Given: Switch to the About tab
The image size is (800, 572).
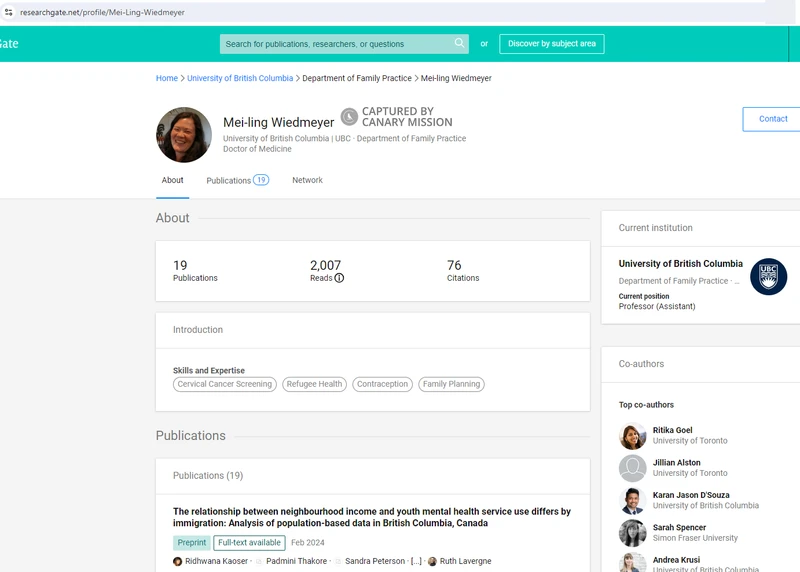Looking at the screenshot, I should point(172,180).
